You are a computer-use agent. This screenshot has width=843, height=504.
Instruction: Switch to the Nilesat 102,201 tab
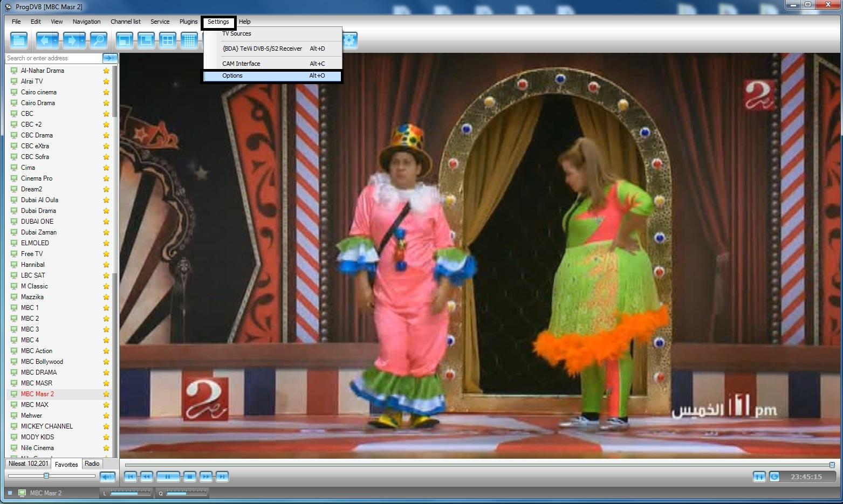(28, 464)
